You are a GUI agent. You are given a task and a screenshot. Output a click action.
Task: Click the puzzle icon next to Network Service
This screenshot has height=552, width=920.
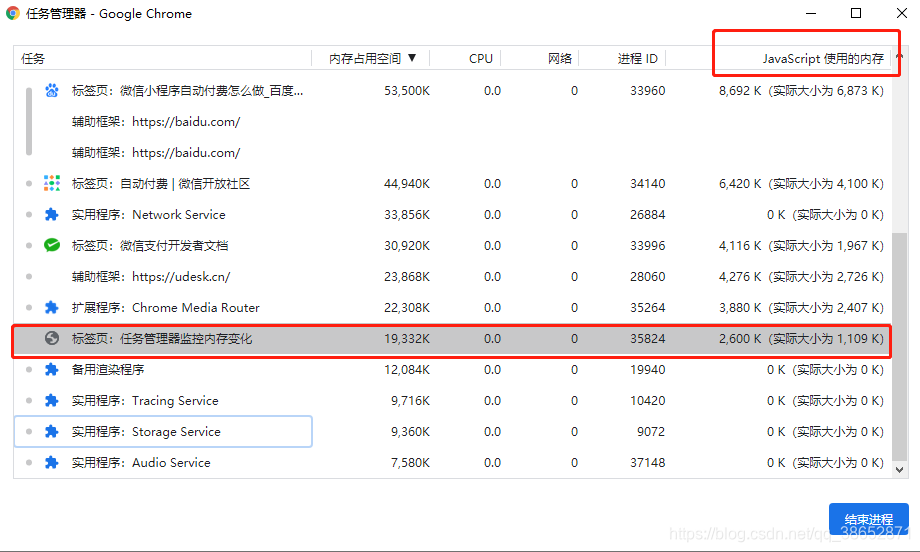(x=52, y=214)
